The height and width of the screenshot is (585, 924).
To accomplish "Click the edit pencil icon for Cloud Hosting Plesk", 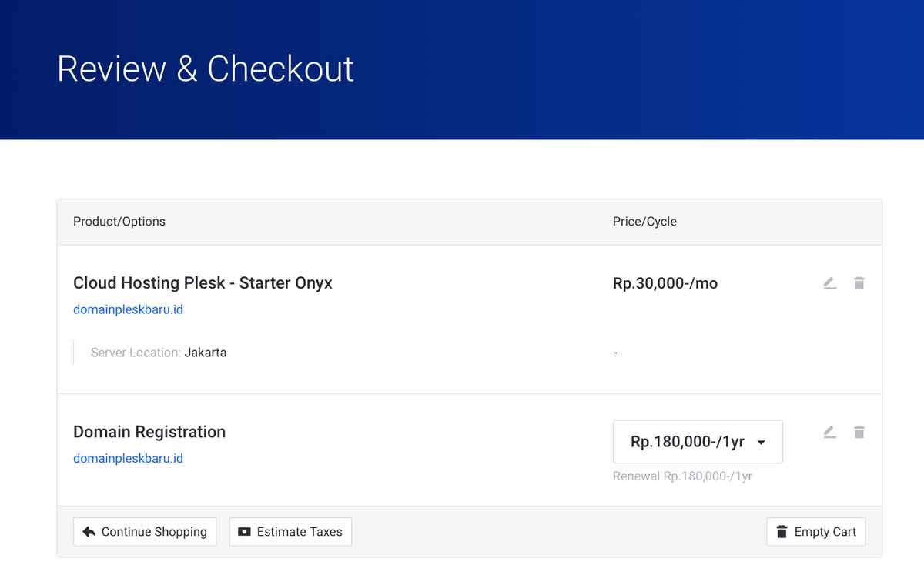I will point(829,283).
